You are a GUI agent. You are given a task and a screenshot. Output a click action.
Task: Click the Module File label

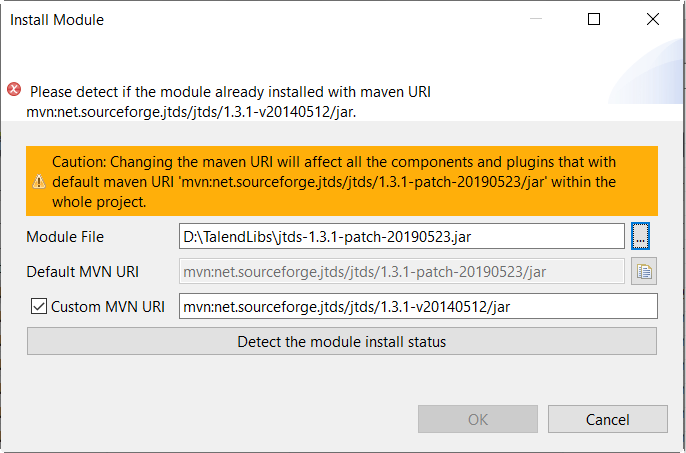coord(65,237)
